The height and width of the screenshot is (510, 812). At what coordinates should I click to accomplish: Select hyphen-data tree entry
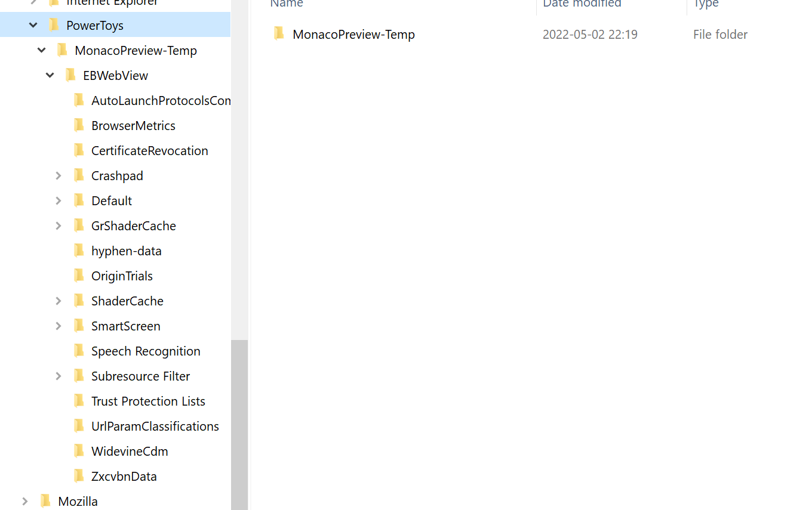tap(127, 251)
